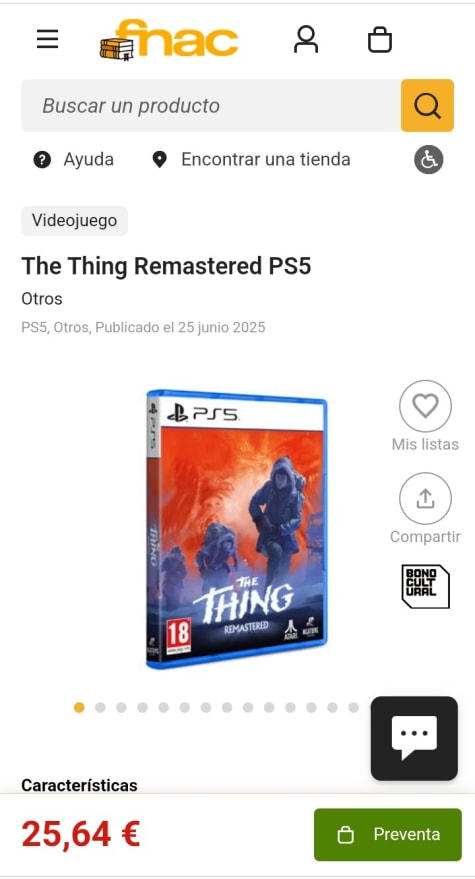Screen dimensions: 475x879
Task: Open the shopping bag cart
Action: (380, 40)
